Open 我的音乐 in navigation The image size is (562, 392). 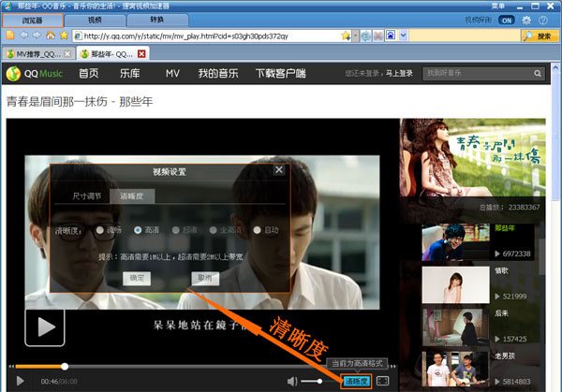coord(218,73)
